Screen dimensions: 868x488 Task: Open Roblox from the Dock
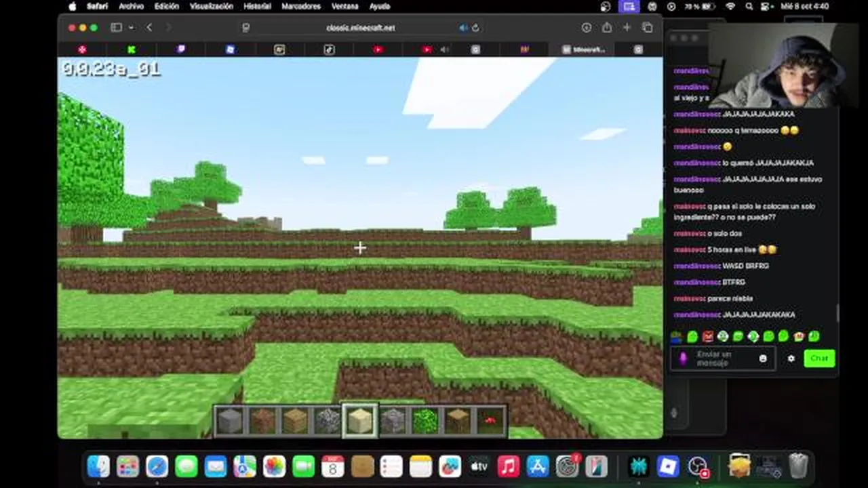click(x=669, y=466)
